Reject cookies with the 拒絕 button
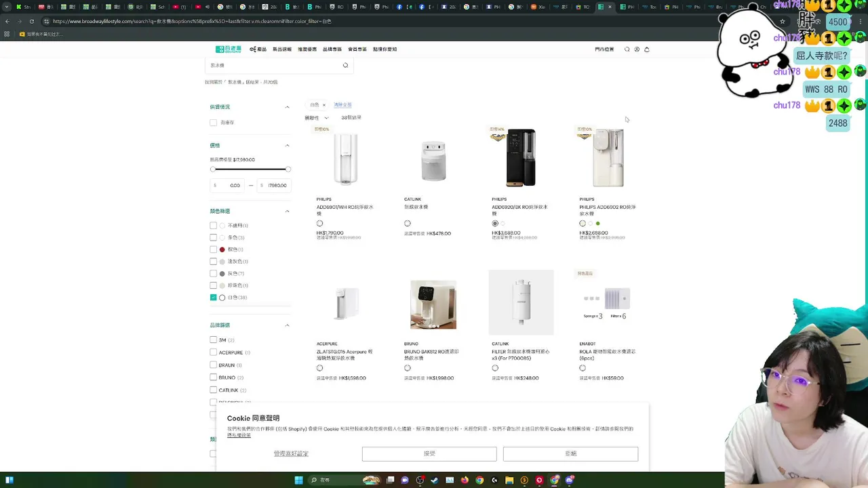 point(570,453)
